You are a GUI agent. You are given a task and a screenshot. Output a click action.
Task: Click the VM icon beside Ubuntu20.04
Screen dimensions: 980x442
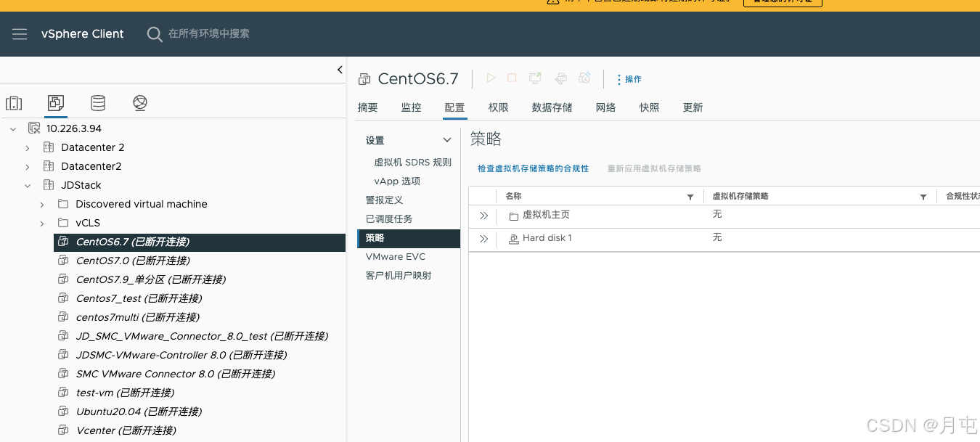point(63,412)
